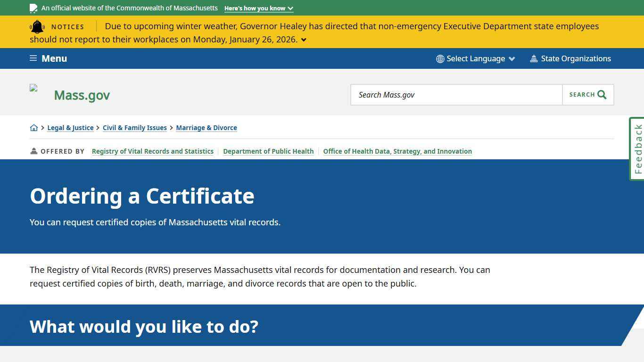The height and width of the screenshot is (362, 644).
Task: Click the notifications bell icon
Action: (37, 27)
